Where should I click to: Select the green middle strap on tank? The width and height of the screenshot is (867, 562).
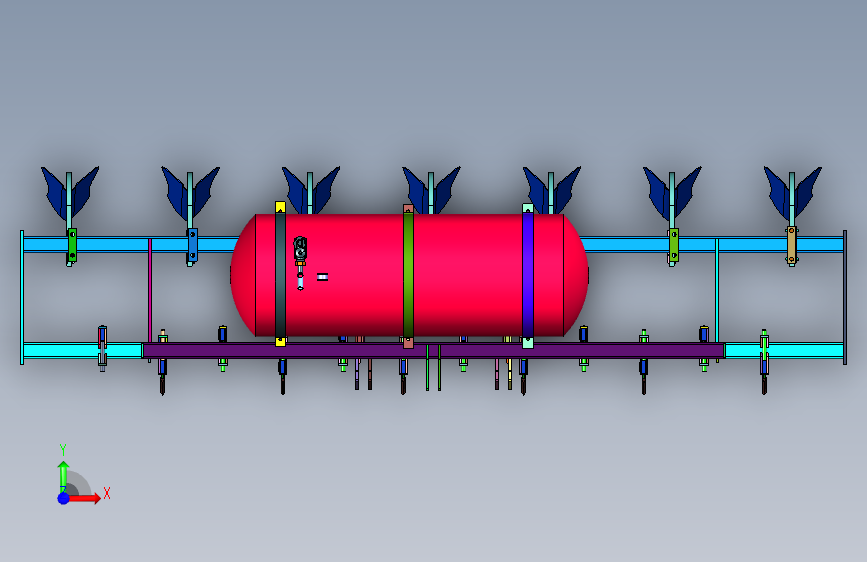coord(408,276)
